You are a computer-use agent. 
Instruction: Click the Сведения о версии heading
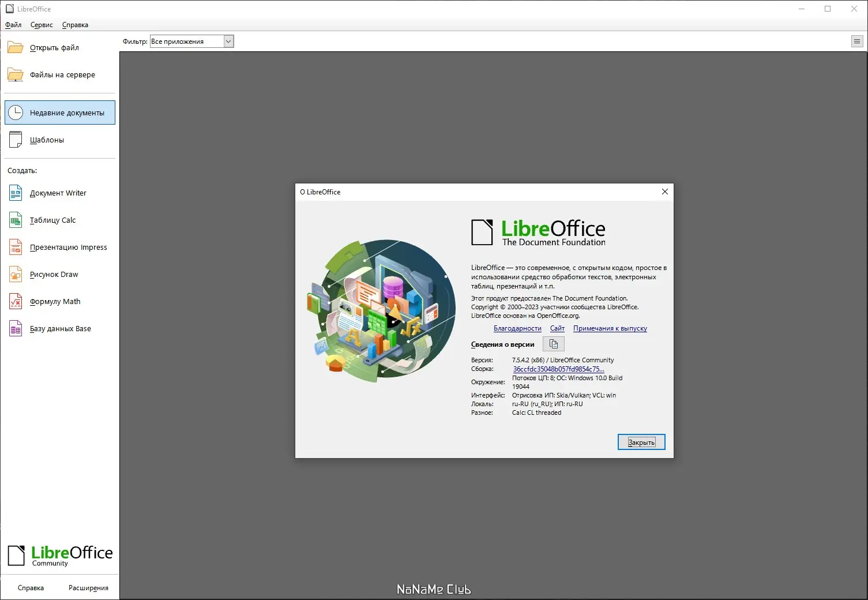(x=502, y=344)
